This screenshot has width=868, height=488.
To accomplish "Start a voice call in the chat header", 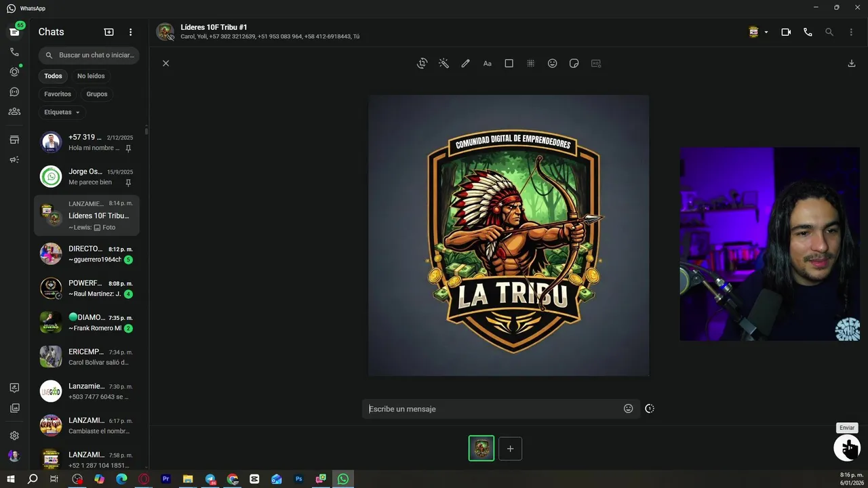I will pos(808,32).
